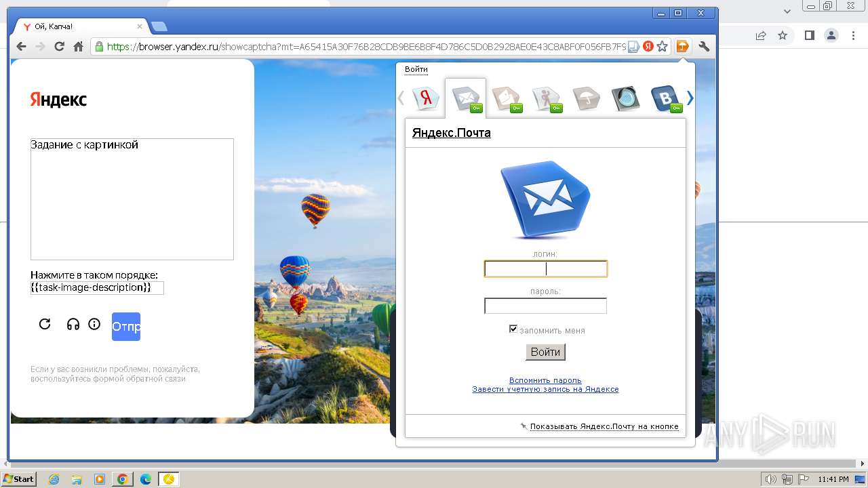
Task: Open Windows Start menu
Action: coord(19,479)
